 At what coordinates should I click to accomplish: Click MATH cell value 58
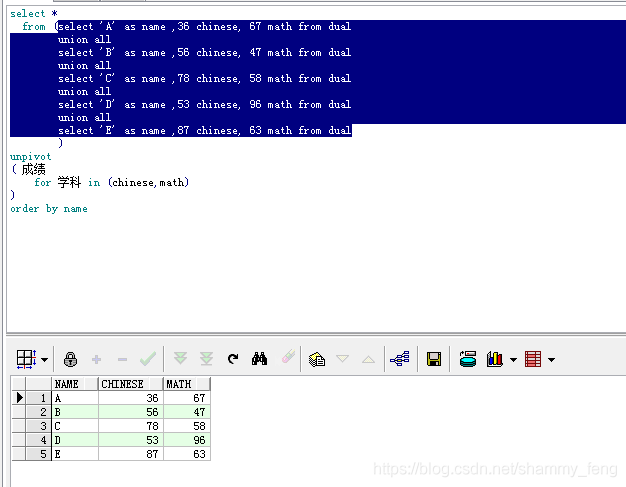point(187,426)
